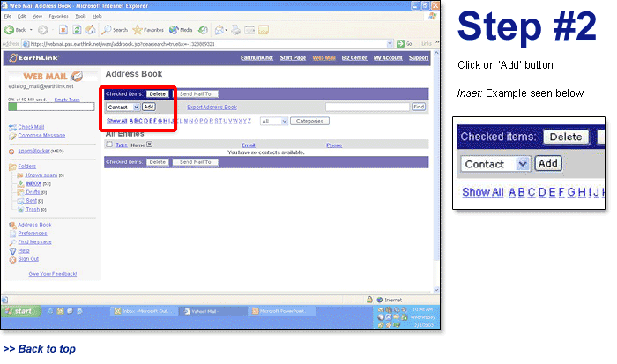Screen dimensions: 617x364
Task: Open the Tools menu in the menu bar
Action: (80, 16)
